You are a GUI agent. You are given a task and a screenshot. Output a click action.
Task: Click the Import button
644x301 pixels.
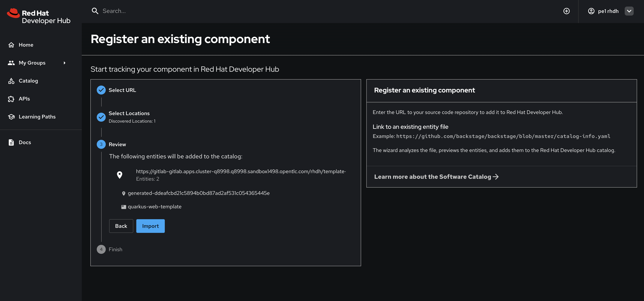pyautogui.click(x=151, y=226)
